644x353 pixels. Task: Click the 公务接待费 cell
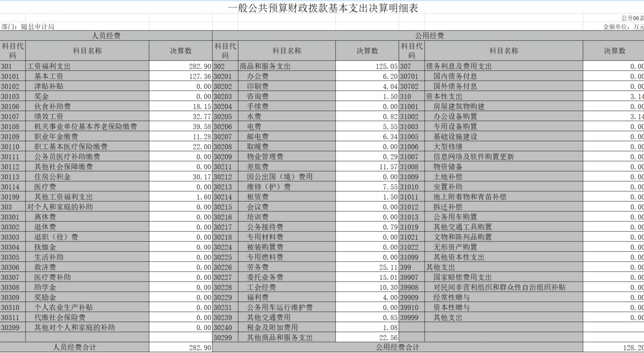(287, 227)
